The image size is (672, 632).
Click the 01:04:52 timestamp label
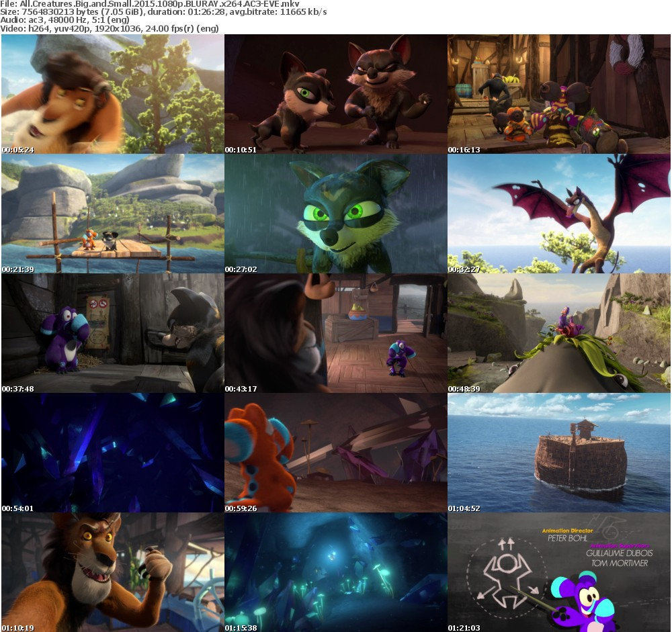464,508
